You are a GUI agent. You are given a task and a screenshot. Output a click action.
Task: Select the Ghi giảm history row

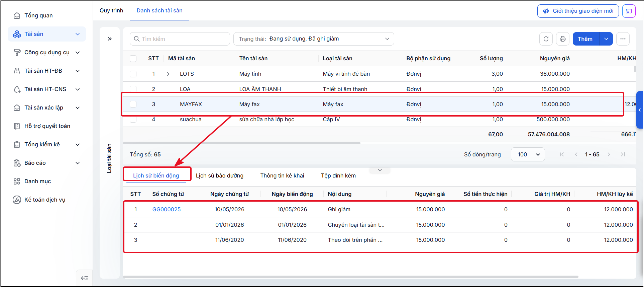pos(380,209)
